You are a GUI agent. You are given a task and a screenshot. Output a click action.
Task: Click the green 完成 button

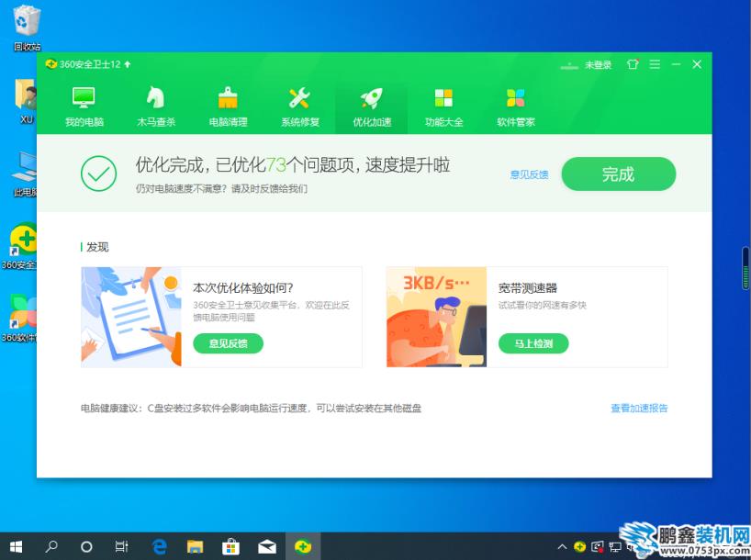[x=618, y=174]
